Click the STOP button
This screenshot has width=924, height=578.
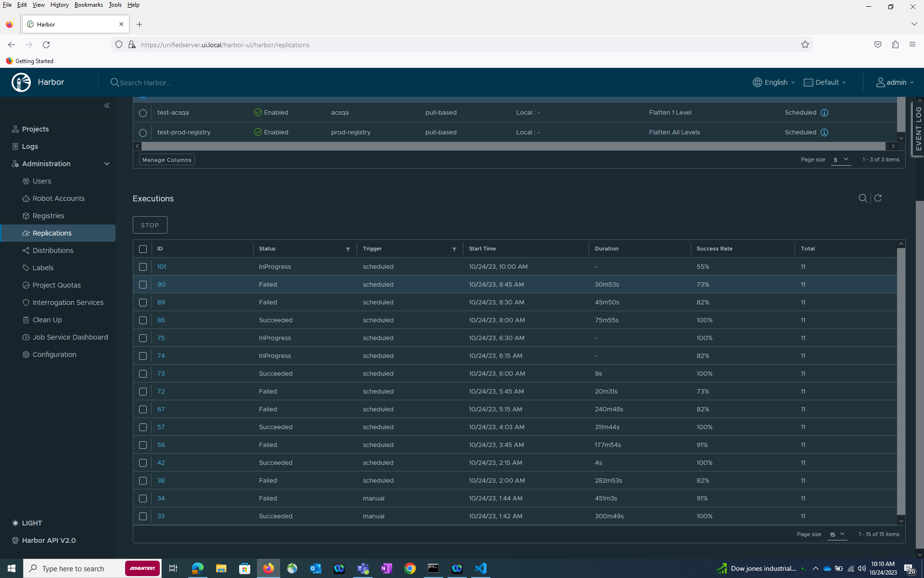(150, 224)
